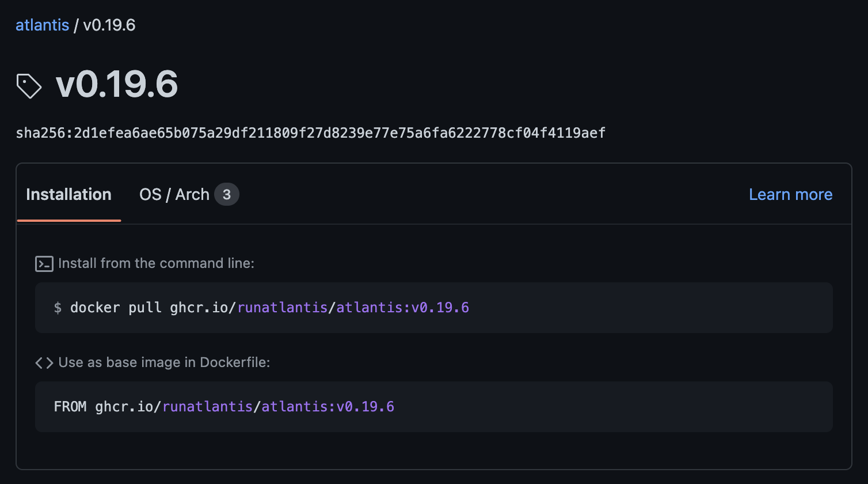Click the v0.19.6 page heading
Screen dimensions: 868x484
point(117,84)
